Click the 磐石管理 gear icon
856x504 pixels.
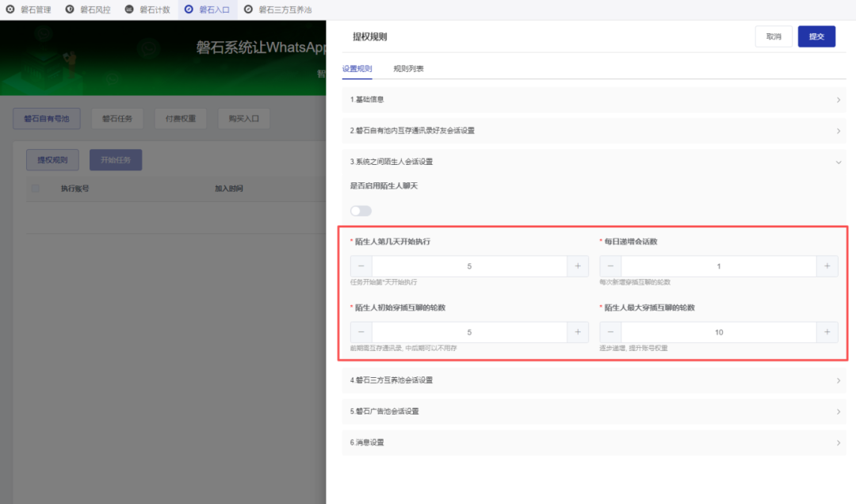9,9
